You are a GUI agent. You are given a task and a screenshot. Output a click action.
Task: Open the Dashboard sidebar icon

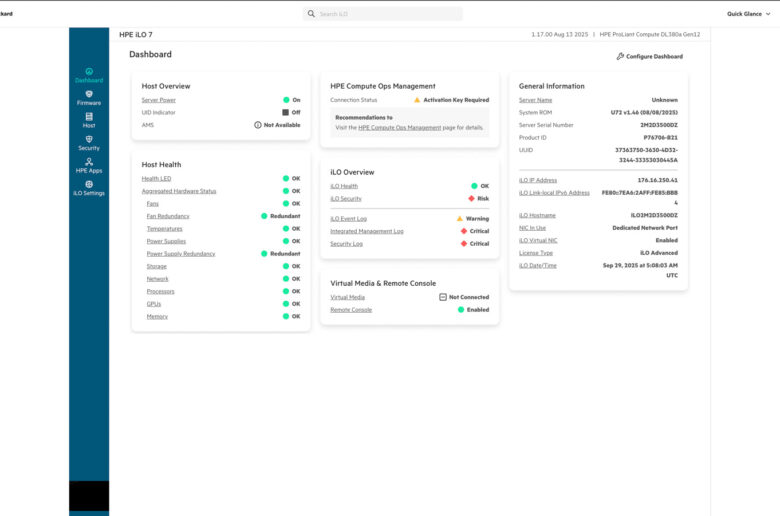(x=89, y=72)
